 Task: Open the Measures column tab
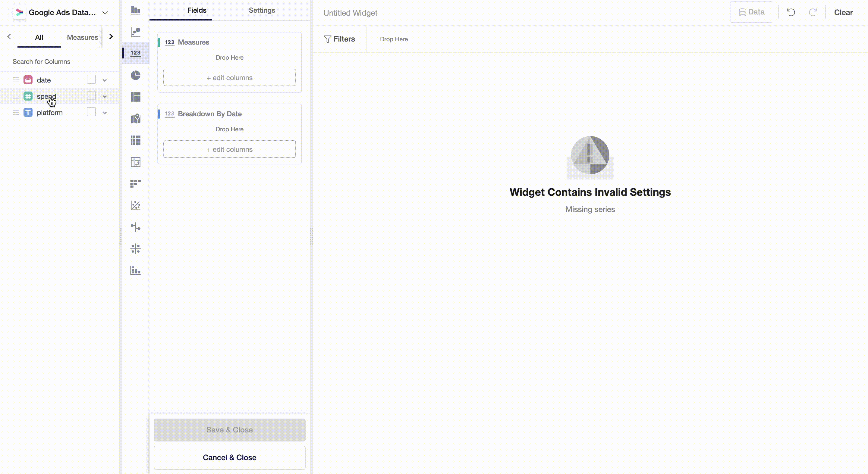click(82, 37)
